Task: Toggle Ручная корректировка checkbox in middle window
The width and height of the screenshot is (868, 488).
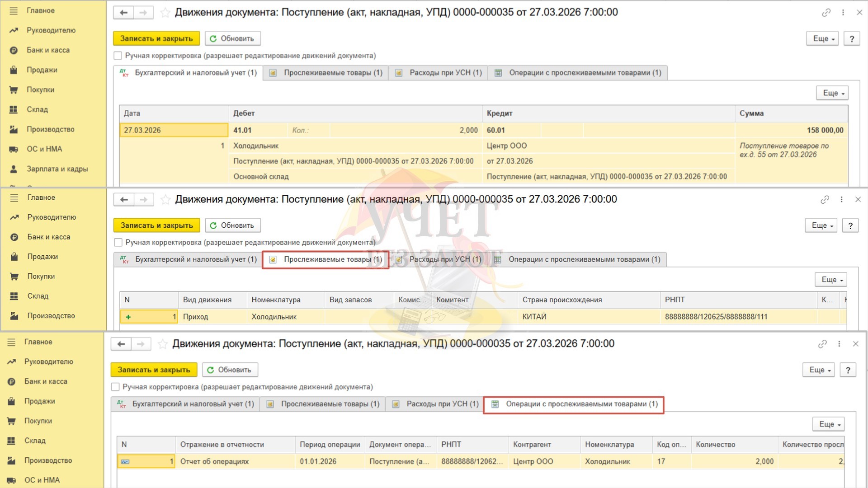Action: coord(118,242)
